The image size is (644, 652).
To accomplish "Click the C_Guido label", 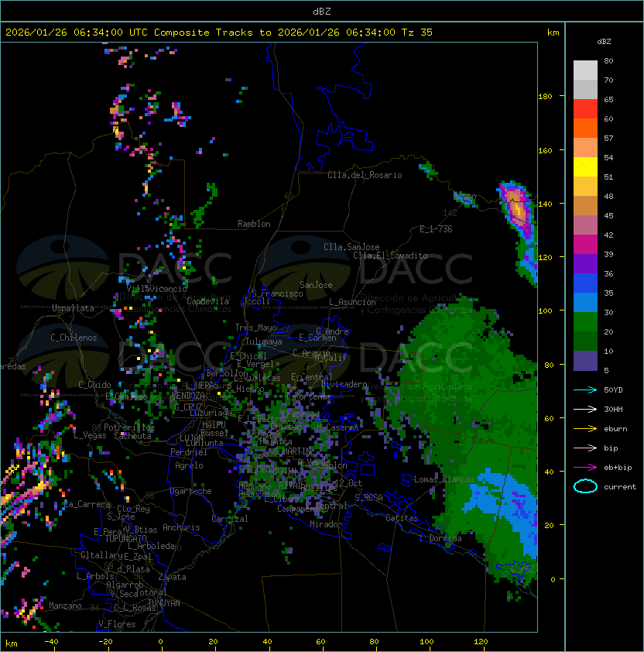I will (x=94, y=385).
